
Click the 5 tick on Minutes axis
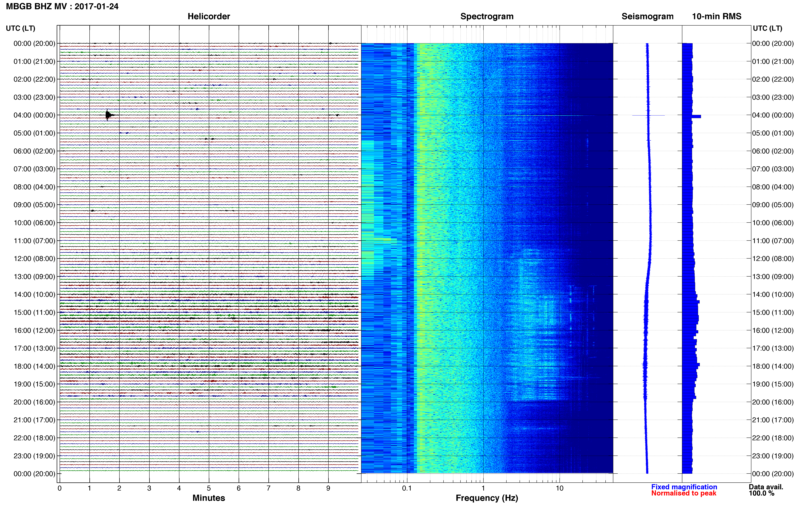(x=209, y=488)
